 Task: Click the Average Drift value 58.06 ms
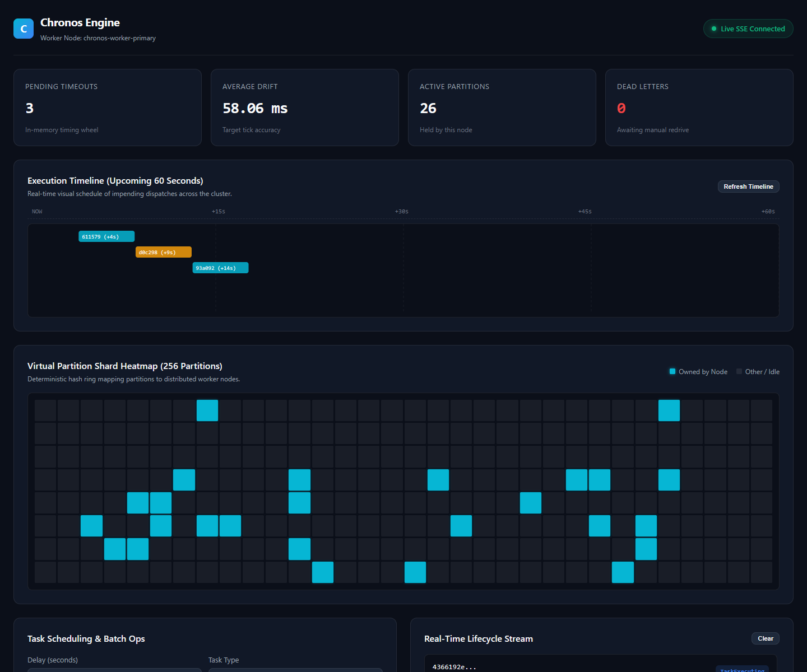(255, 108)
